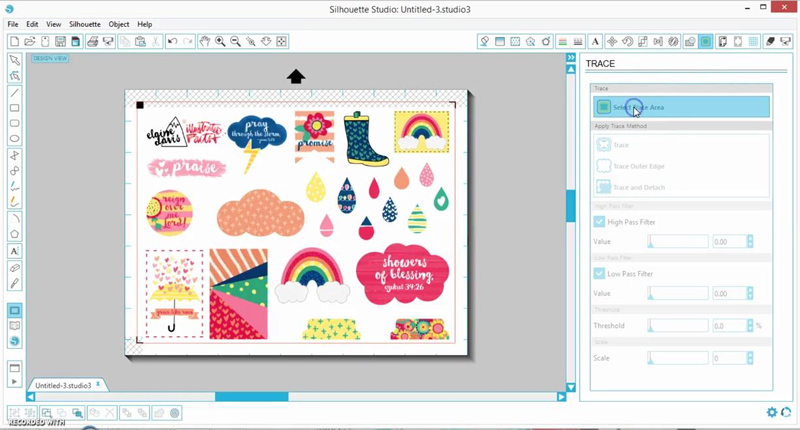Open preferences with the gear icon

click(772, 412)
